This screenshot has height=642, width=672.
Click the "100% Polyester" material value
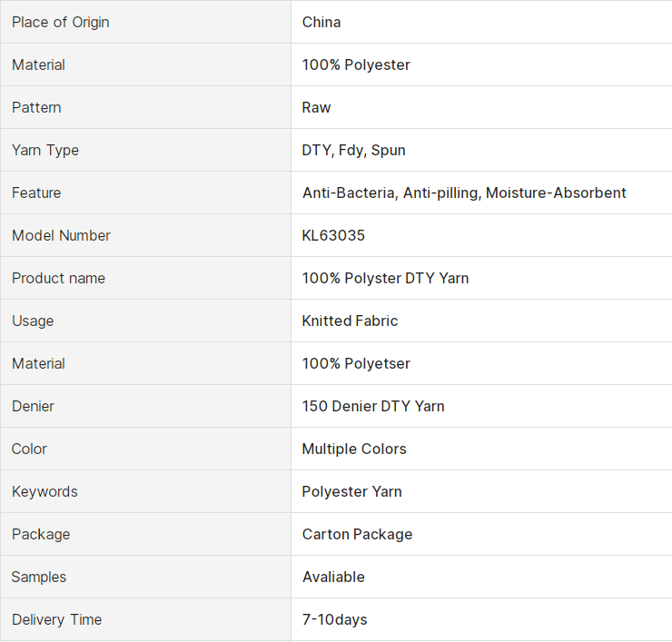pos(356,64)
